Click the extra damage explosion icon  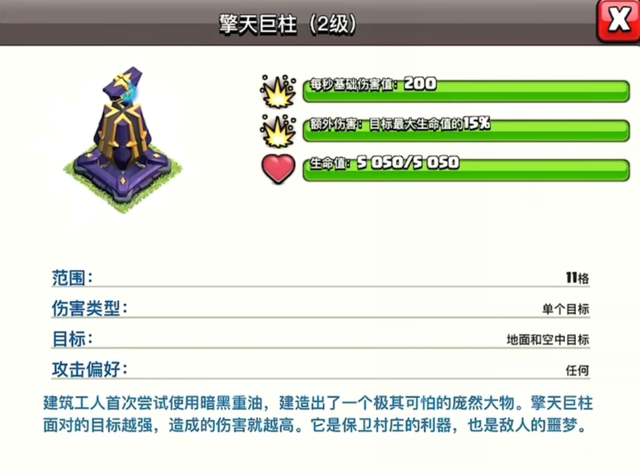(x=278, y=131)
